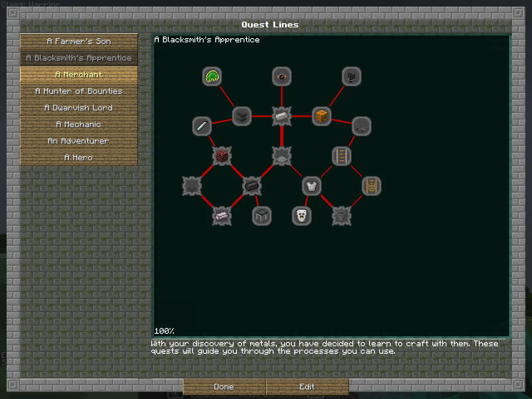Select the metal rod quest node
This screenshot has height=399, width=532.
[202, 126]
